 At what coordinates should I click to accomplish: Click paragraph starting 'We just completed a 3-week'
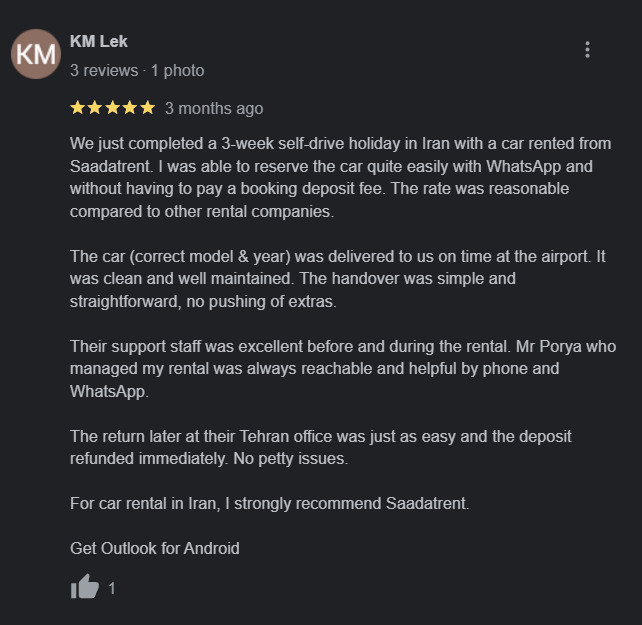[x=341, y=177]
